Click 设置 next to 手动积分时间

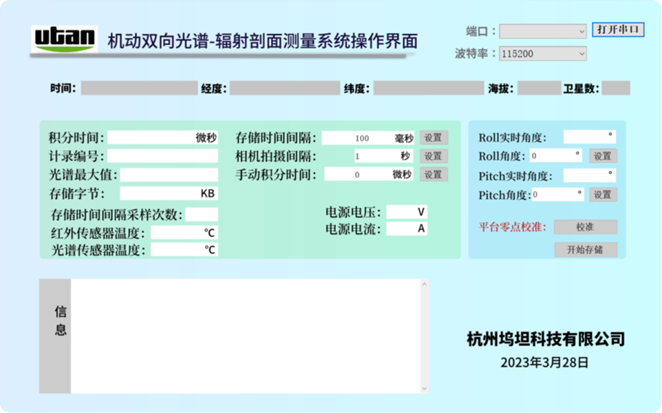click(x=432, y=174)
